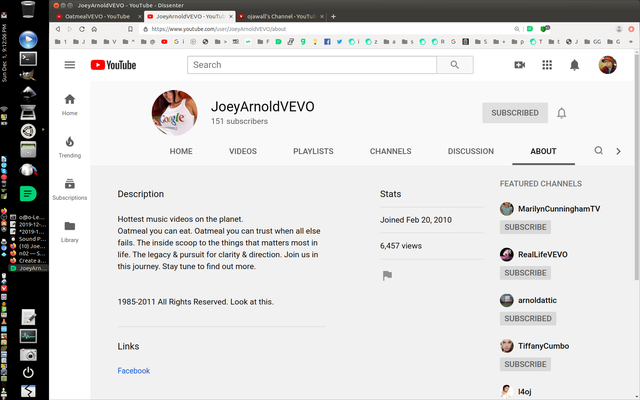Screen dimensions: 640x400
Task: Open a new browser tab
Action: [x=333, y=17]
